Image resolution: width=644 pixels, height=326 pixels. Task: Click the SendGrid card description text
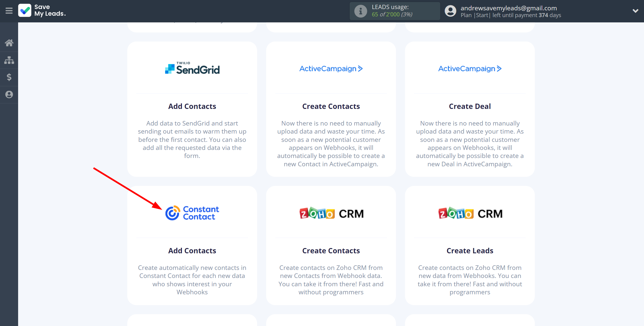[192, 140]
